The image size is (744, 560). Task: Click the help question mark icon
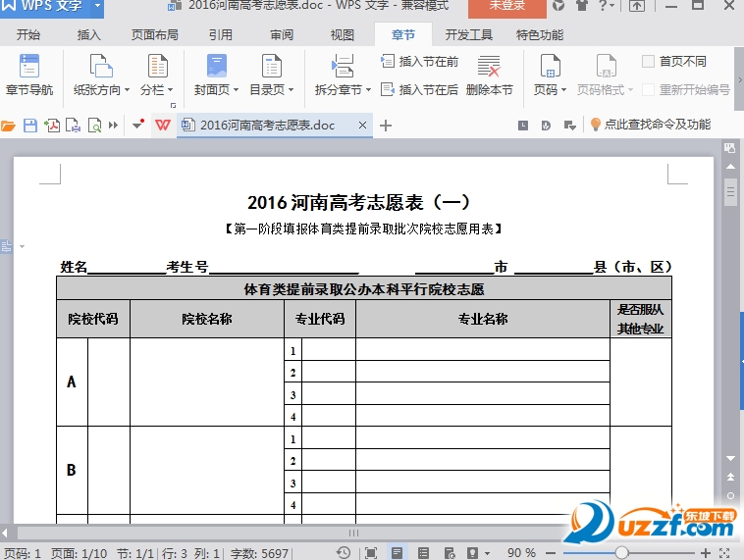click(603, 5)
